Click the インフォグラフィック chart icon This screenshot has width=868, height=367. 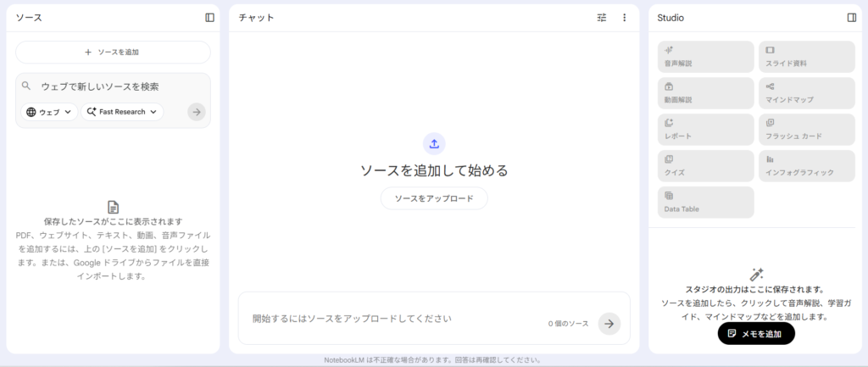770,158
